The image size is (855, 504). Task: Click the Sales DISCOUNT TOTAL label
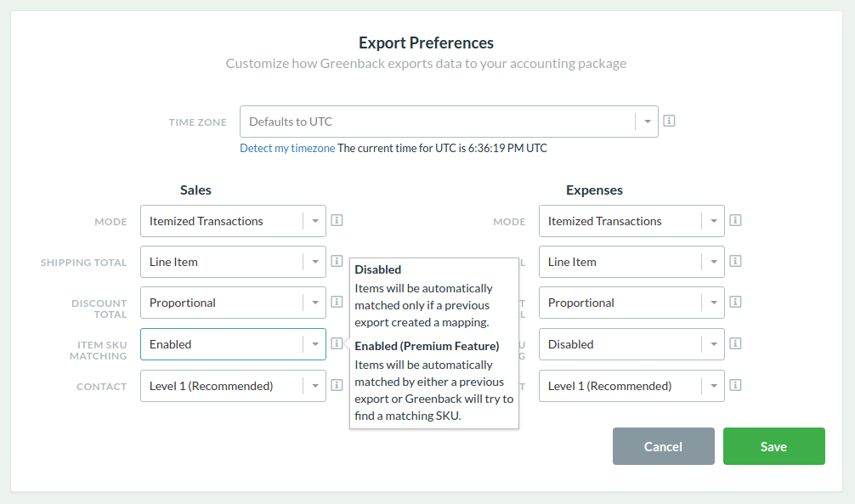tap(99, 309)
